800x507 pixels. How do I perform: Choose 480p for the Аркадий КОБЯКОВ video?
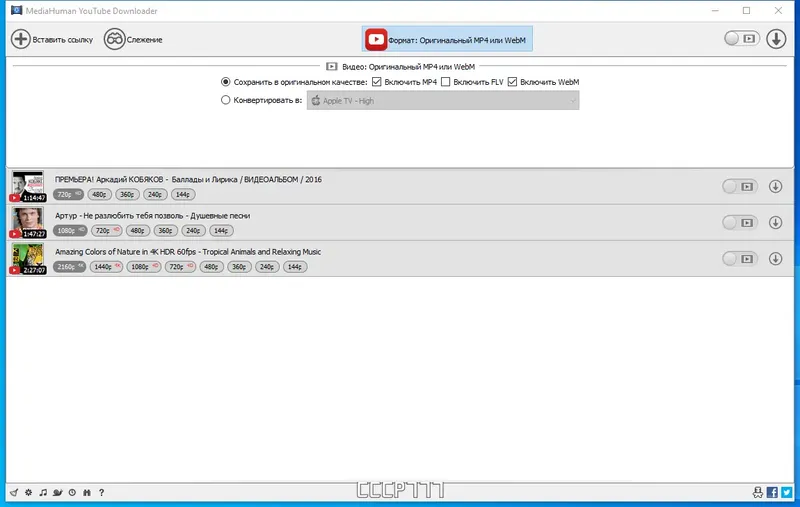(99, 194)
